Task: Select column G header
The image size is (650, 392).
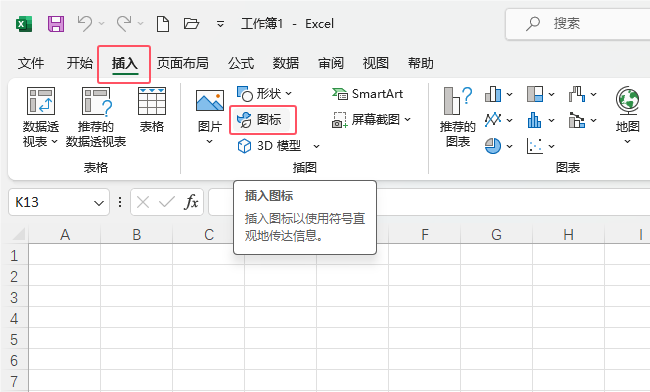Action: (x=497, y=235)
